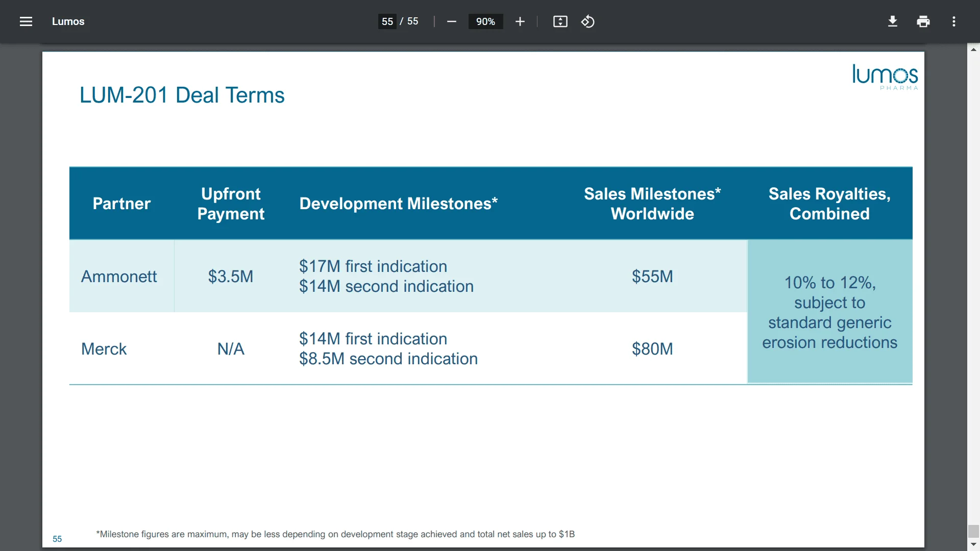Viewport: 980px width, 551px height.
Task: Toggle visibility of sales royalties column
Action: pos(829,203)
